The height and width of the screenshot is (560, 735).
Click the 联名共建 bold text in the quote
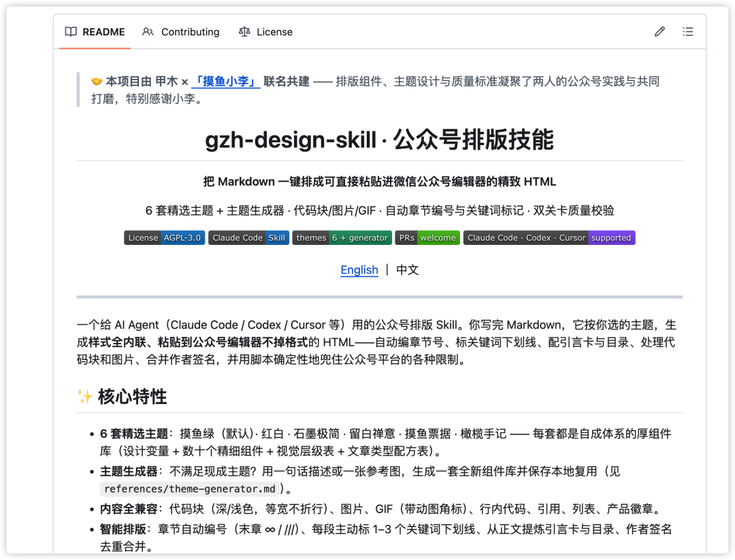(287, 82)
